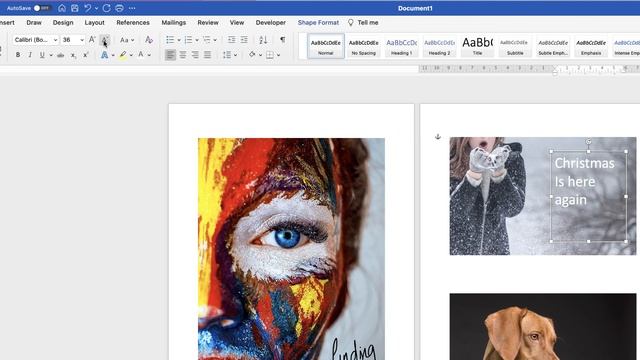Center align text

point(182,55)
